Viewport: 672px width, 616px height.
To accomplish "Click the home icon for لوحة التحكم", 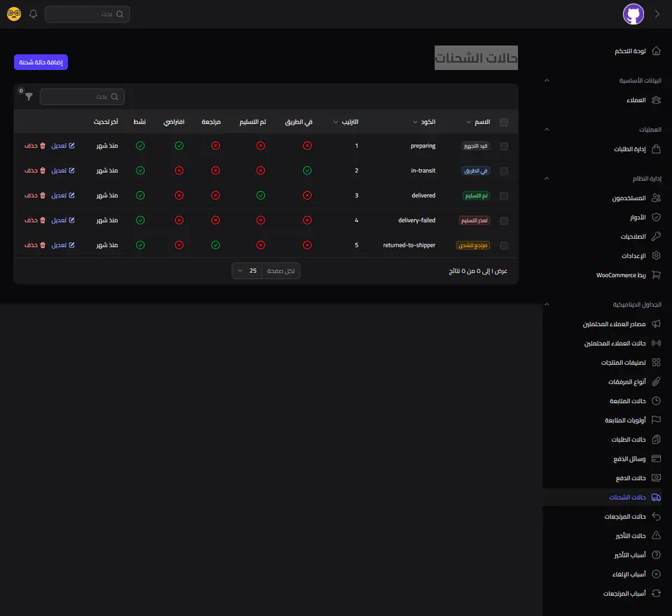I will point(656,51).
